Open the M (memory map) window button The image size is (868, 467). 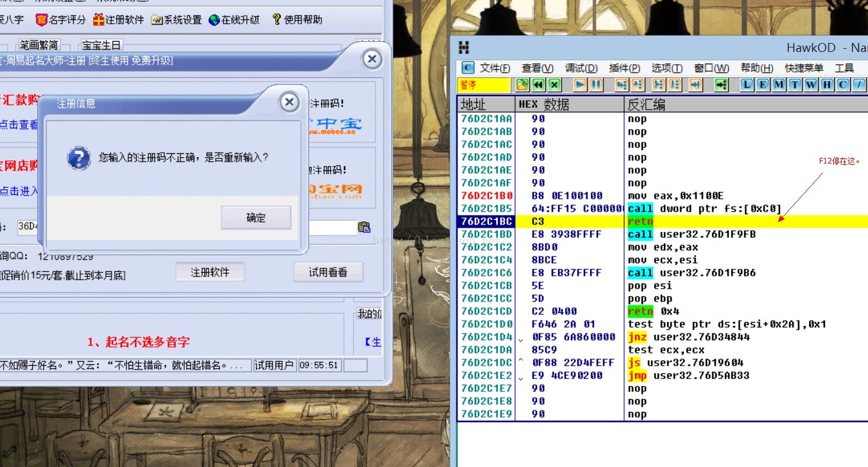tap(779, 85)
